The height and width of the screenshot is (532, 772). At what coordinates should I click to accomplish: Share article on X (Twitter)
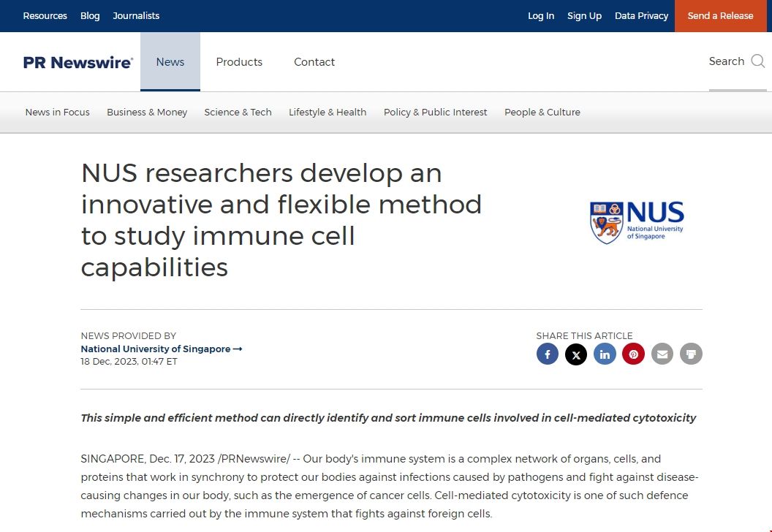click(576, 354)
